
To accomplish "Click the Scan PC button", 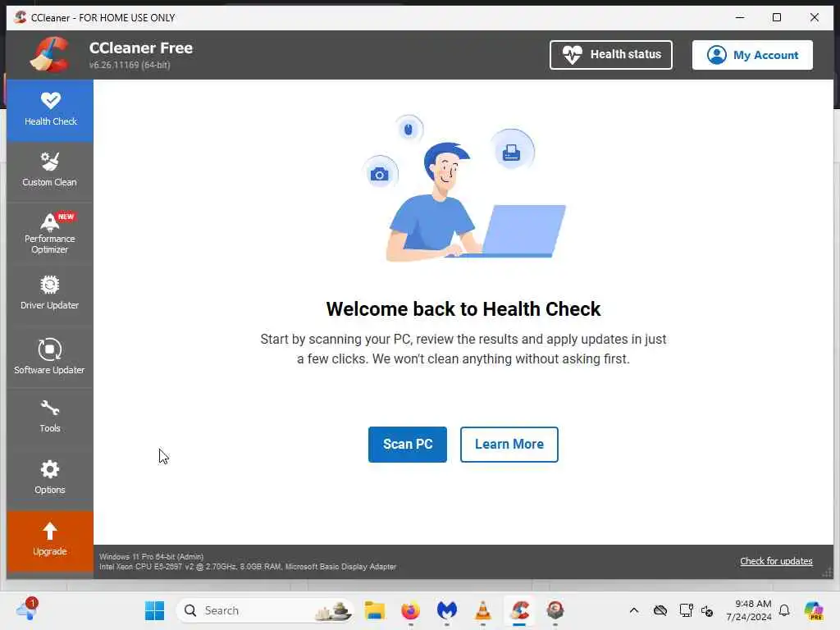I will coord(407,444).
